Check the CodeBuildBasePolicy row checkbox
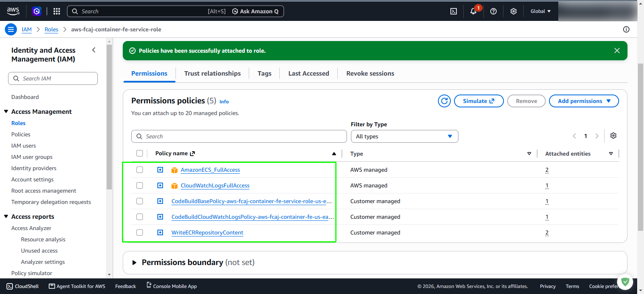Image resolution: width=644 pixels, height=294 pixels. [140, 201]
